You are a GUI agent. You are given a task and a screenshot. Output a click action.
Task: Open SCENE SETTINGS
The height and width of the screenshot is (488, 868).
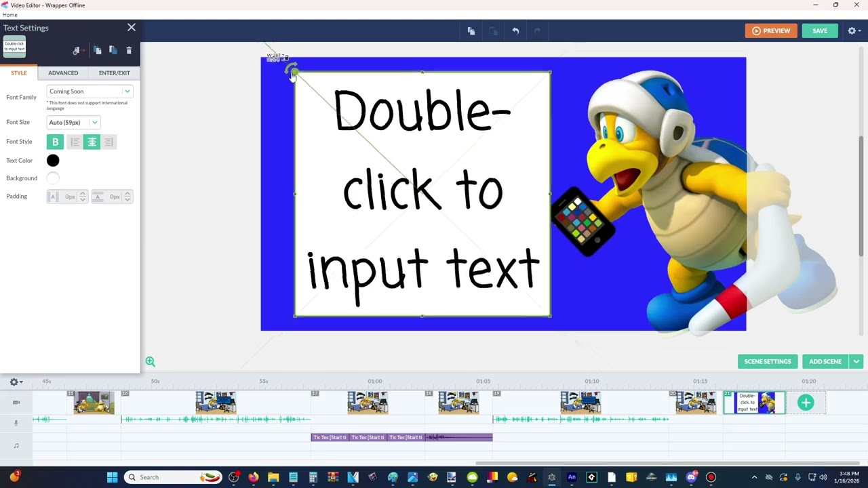[x=768, y=361]
